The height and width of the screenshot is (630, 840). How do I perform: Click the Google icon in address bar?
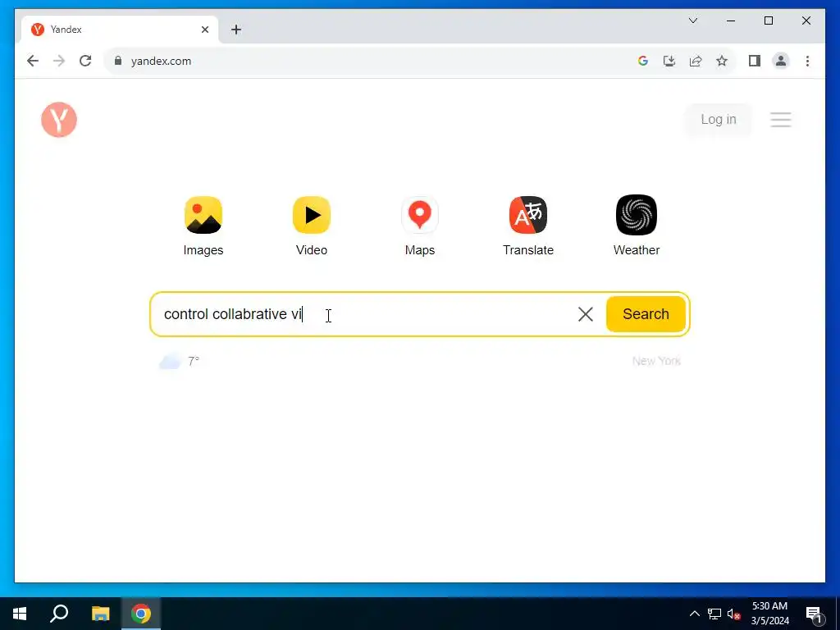(x=643, y=61)
